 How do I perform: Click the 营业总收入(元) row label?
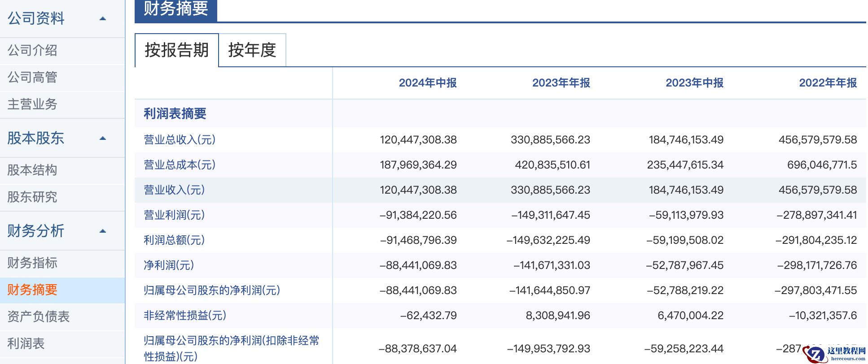tap(180, 140)
